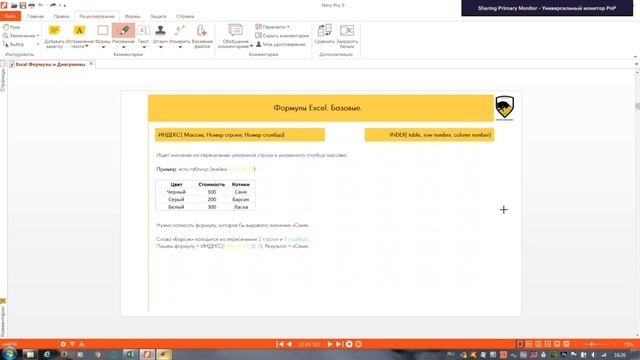Image resolution: width=640 pixels, height=360 pixels.
Task: Expand the Рисование dropdown arrow
Action: tap(123, 47)
